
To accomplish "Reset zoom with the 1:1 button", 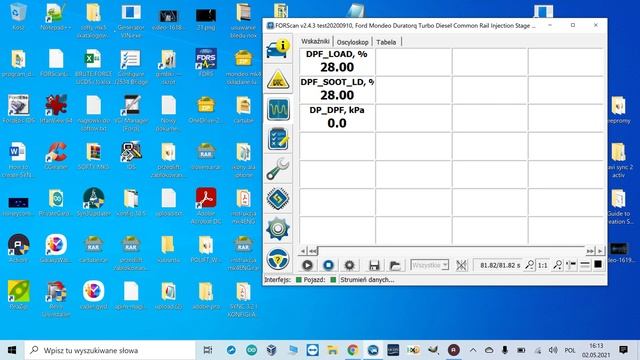I will tap(542, 265).
